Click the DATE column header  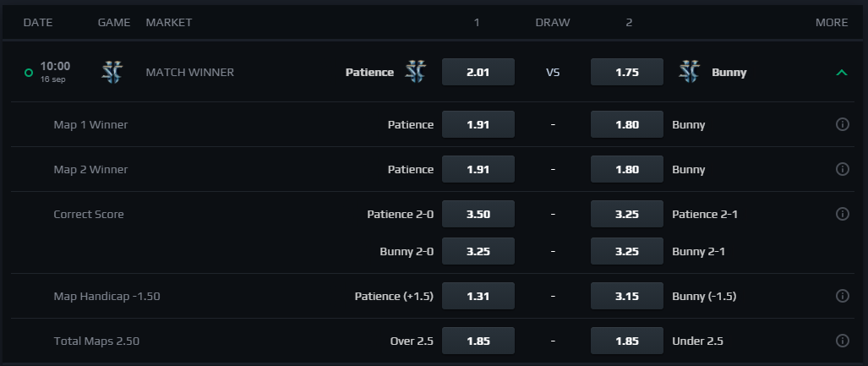pos(38,23)
